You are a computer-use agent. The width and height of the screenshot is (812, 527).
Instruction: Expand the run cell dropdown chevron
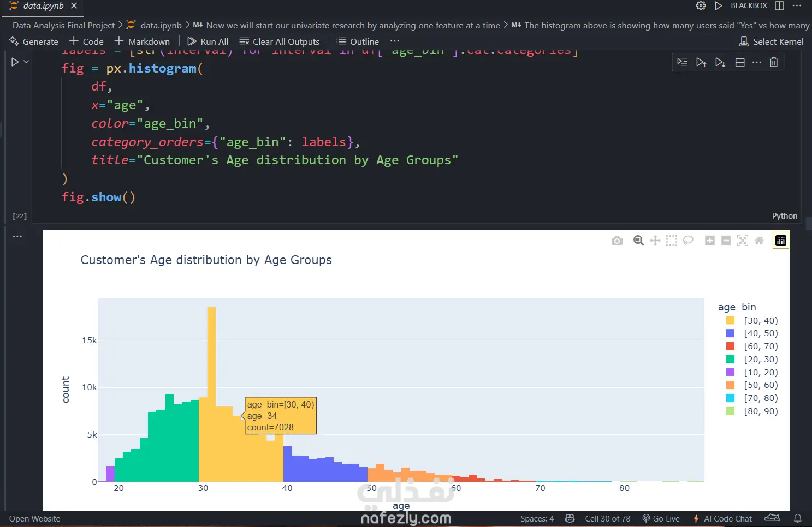(26, 62)
